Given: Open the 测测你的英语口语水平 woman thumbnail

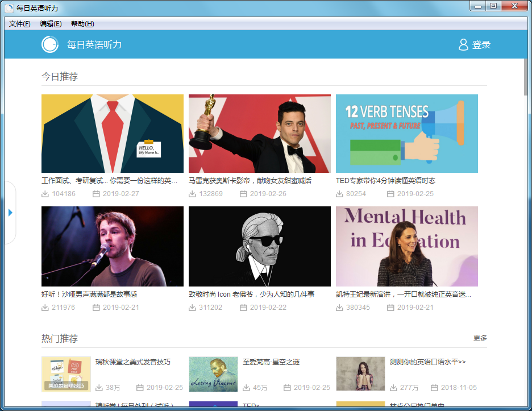Looking at the screenshot, I should pos(361,373).
